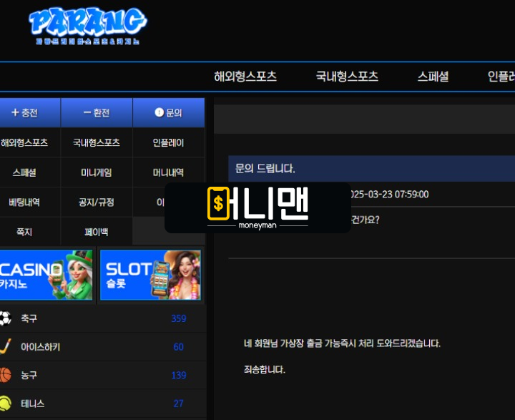Click the ice hockey stick icon
Viewport: 515px width, 420px height.
click(6, 347)
